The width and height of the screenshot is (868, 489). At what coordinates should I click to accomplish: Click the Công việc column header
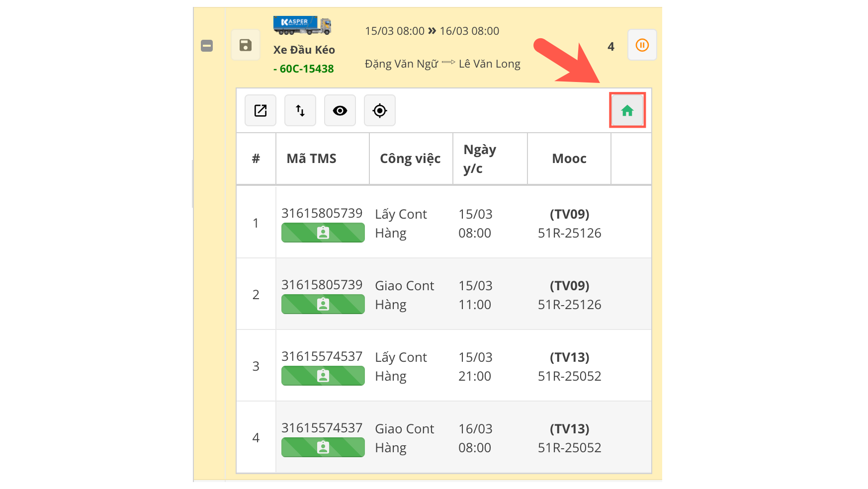[x=410, y=159]
